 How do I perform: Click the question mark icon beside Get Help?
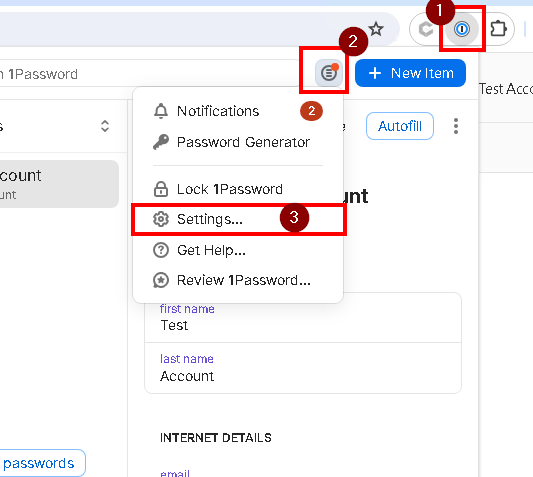tap(161, 250)
